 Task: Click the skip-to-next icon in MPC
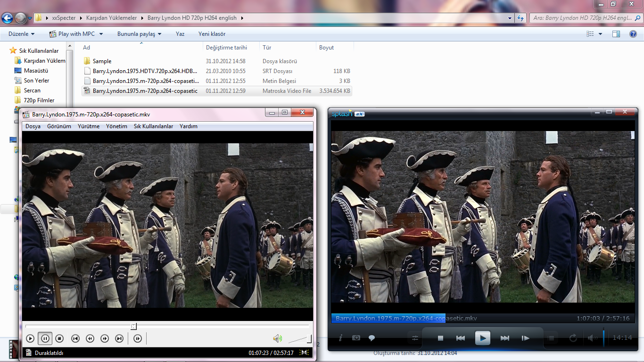pyautogui.click(x=119, y=338)
